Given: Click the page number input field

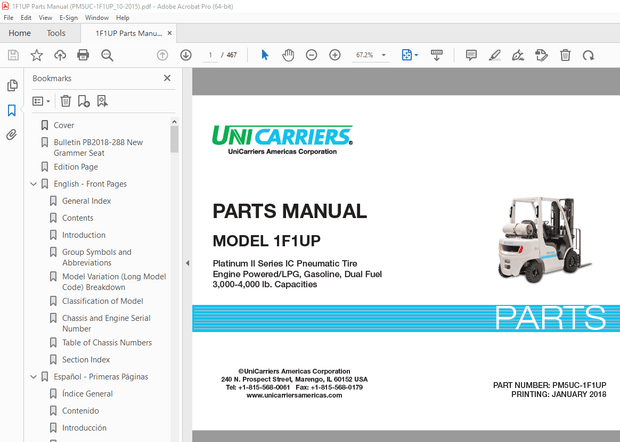Looking at the screenshot, I should coord(210,55).
